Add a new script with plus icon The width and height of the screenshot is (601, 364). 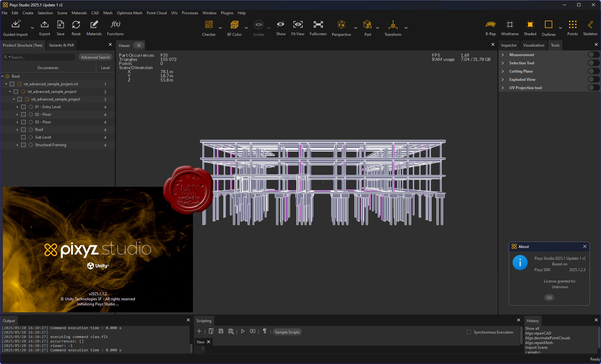tap(199, 331)
